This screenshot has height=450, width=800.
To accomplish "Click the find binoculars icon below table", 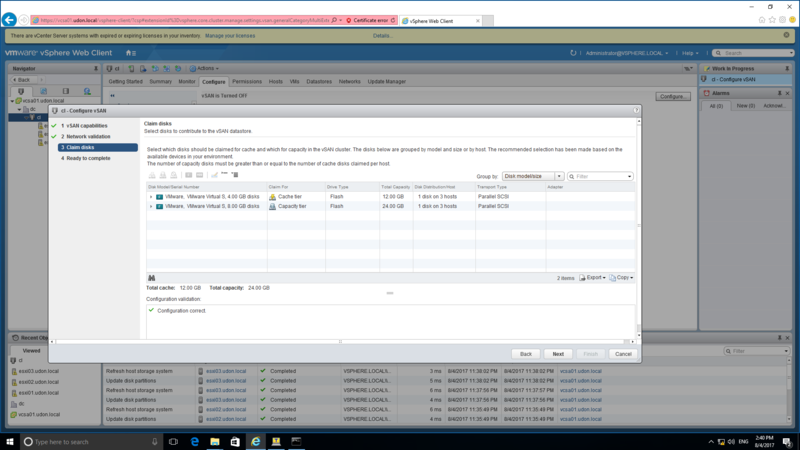I will tap(152, 278).
